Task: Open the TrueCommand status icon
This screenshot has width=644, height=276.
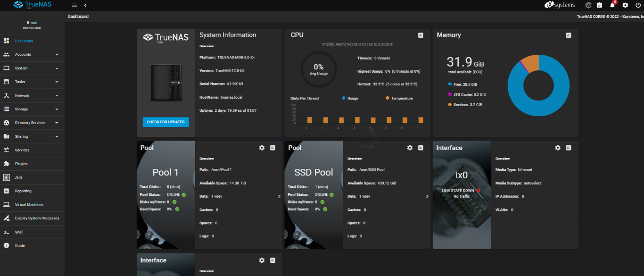Action: coord(588,5)
